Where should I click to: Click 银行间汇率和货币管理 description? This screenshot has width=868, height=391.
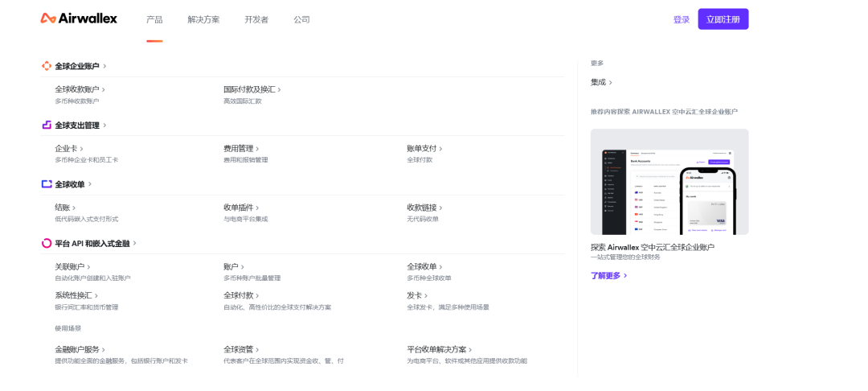tap(86, 307)
